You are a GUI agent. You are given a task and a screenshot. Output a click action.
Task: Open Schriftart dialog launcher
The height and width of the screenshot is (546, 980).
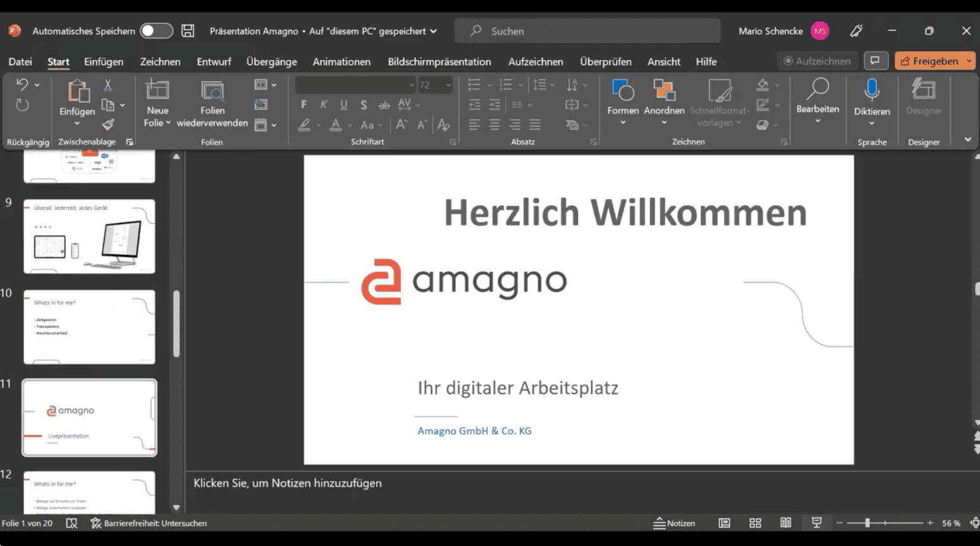[453, 142]
